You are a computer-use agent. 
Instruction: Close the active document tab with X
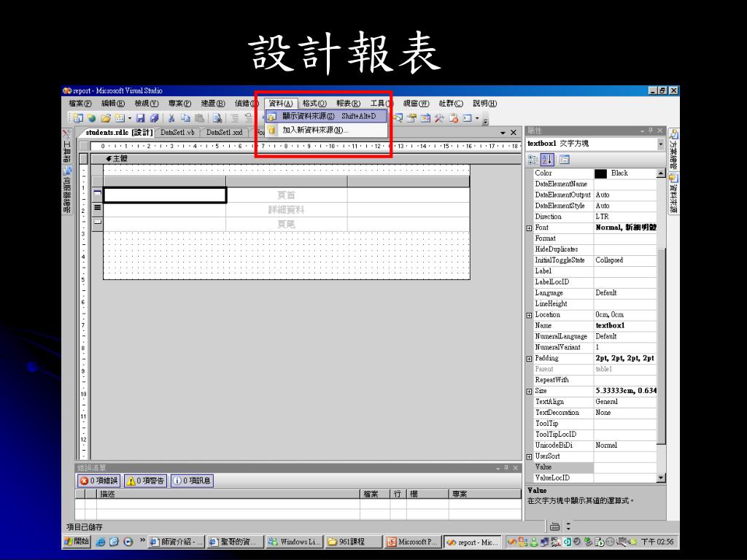point(513,133)
